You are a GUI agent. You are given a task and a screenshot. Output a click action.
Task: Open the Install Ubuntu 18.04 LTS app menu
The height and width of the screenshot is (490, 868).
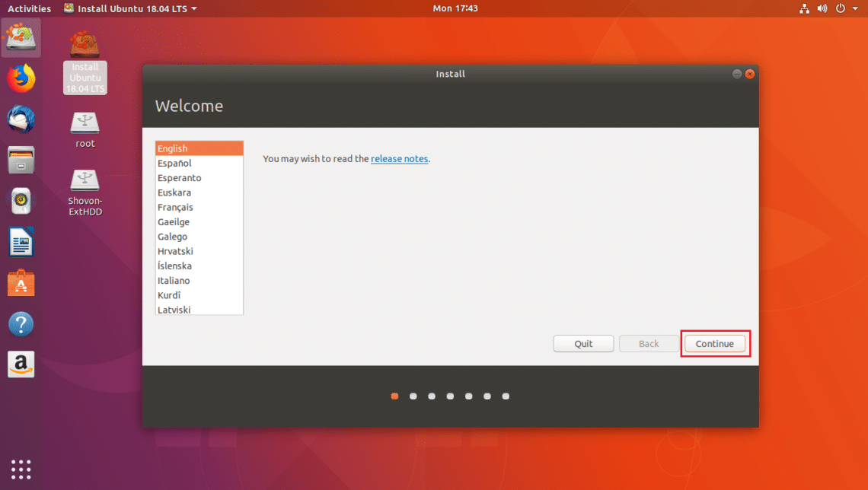(131, 8)
